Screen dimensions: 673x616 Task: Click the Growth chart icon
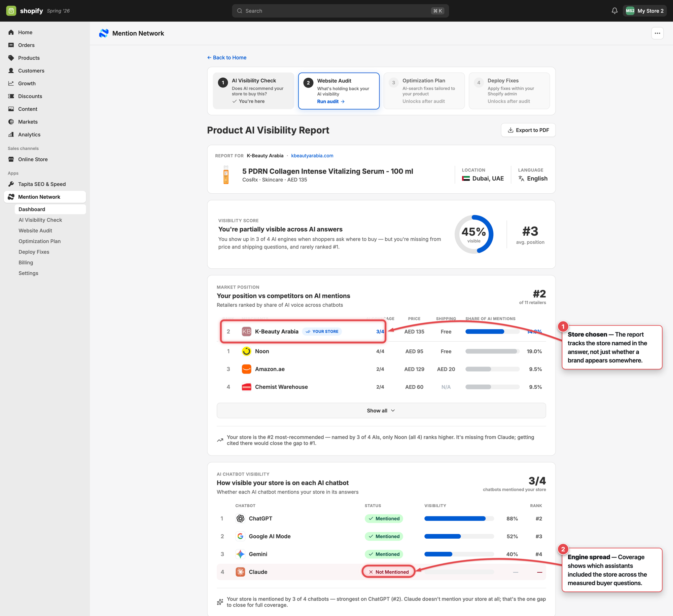click(x=11, y=83)
